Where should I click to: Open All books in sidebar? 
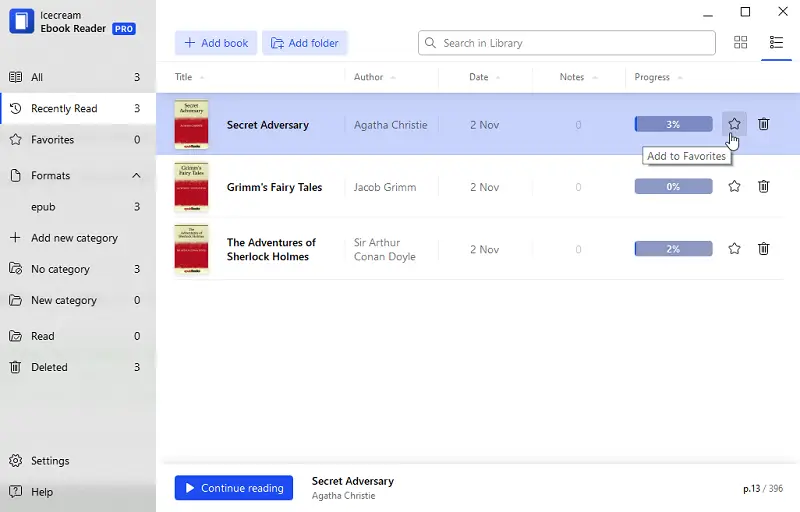coord(78,77)
